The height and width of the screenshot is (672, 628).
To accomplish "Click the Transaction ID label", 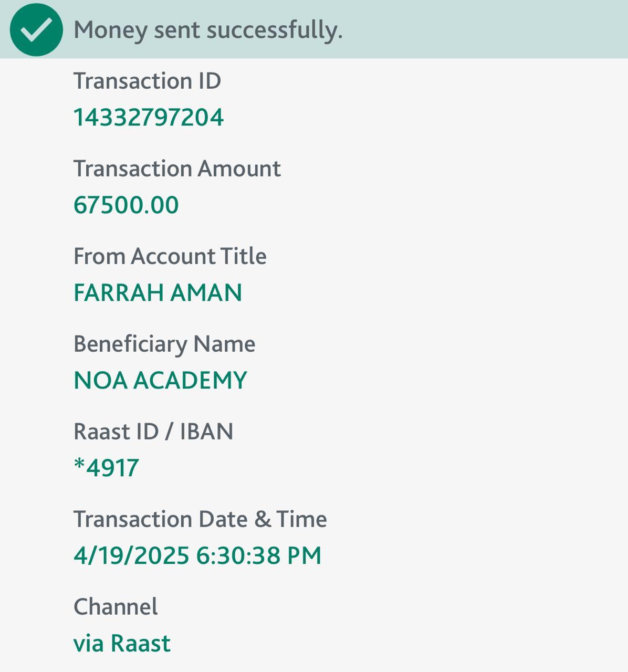I will 147,81.
